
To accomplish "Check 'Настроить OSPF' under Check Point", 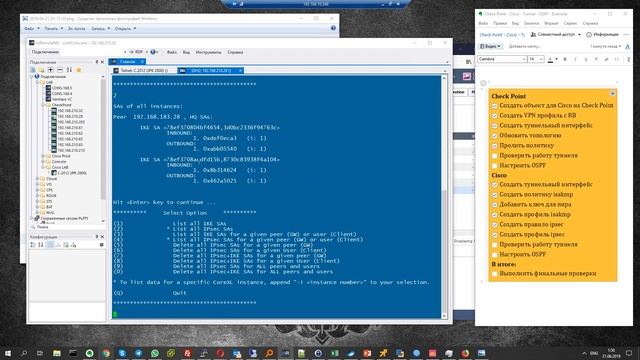I will click(x=495, y=166).
